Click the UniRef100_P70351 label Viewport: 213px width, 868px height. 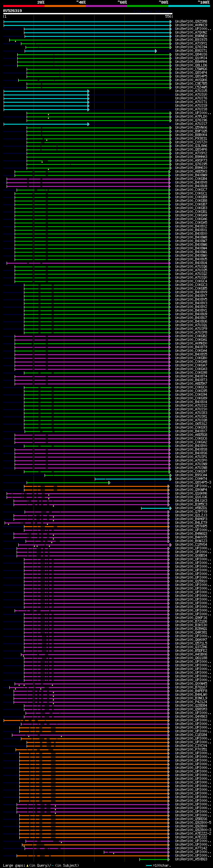pos(191,750)
